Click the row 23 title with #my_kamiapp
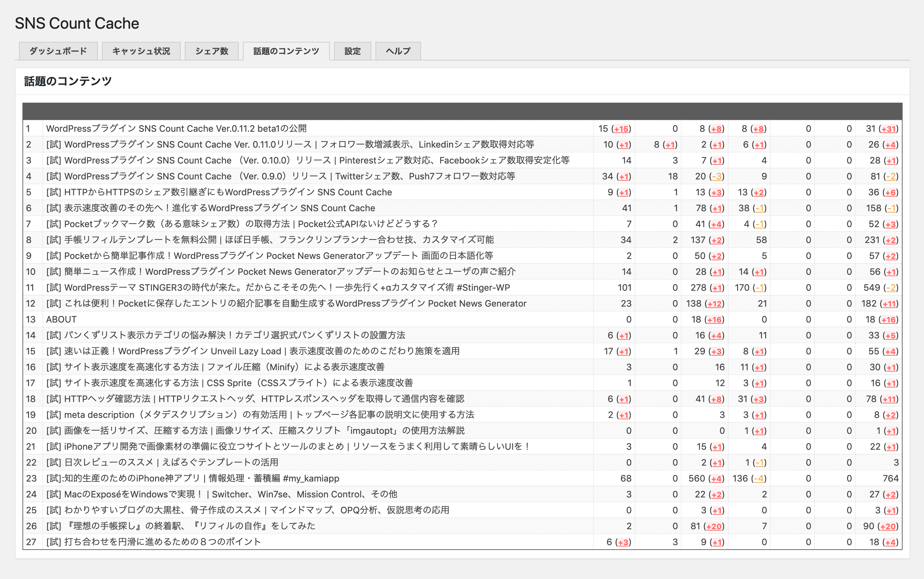Viewport: 924px width, 579px height. point(192,478)
